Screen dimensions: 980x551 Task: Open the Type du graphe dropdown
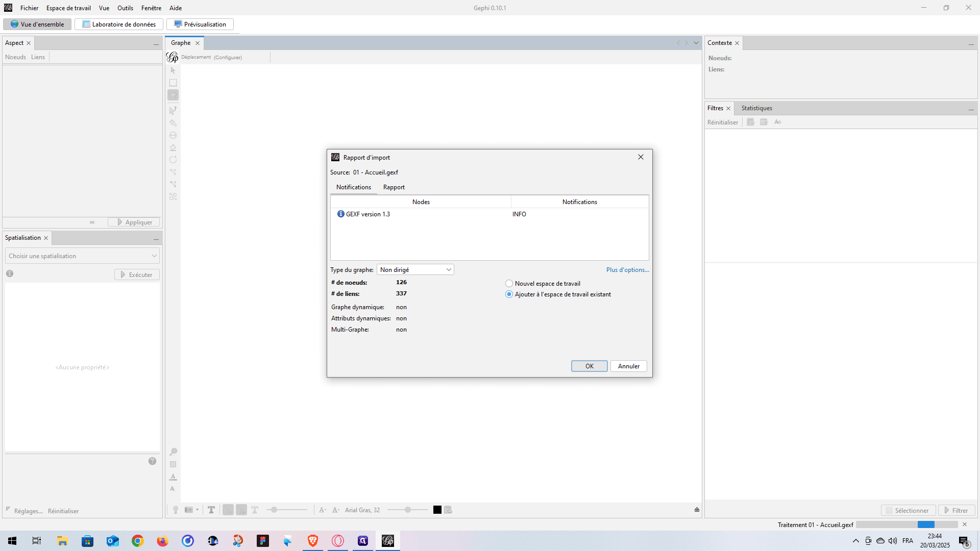coord(415,270)
